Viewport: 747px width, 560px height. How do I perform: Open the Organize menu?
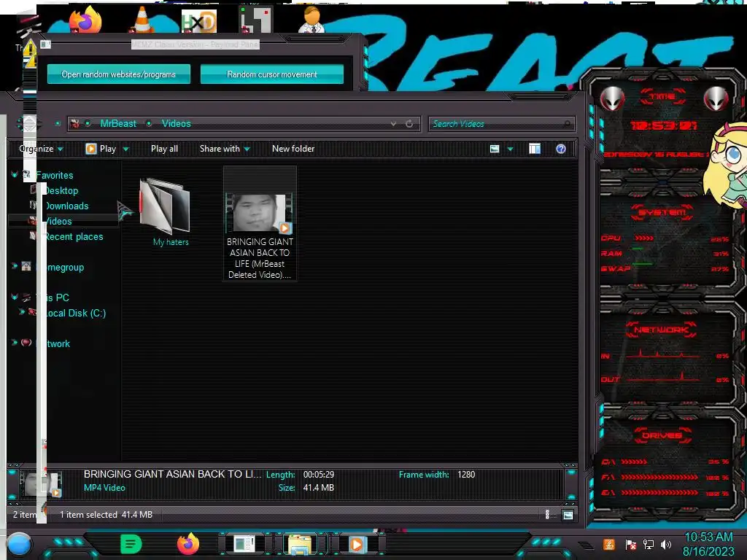41,149
